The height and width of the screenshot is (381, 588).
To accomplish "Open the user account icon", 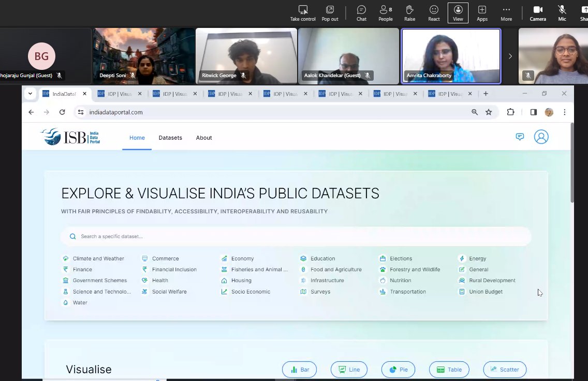I will coord(541,137).
